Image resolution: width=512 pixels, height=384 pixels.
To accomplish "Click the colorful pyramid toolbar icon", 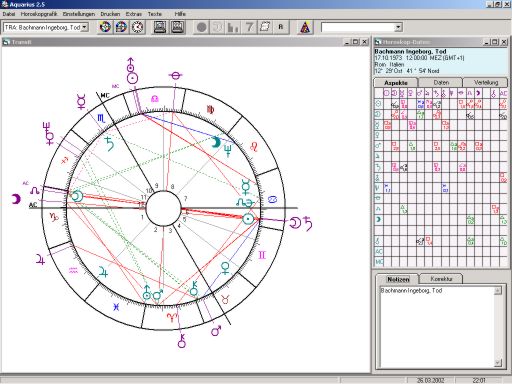I will point(305,27).
